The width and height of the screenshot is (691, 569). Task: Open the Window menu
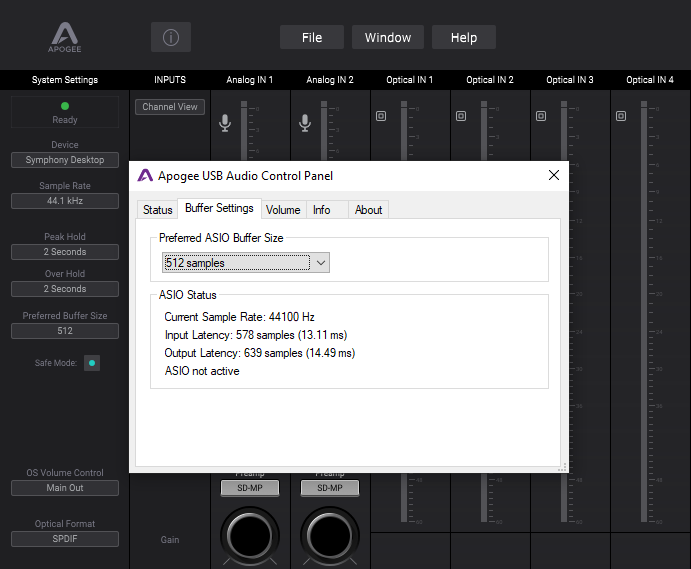(x=388, y=37)
